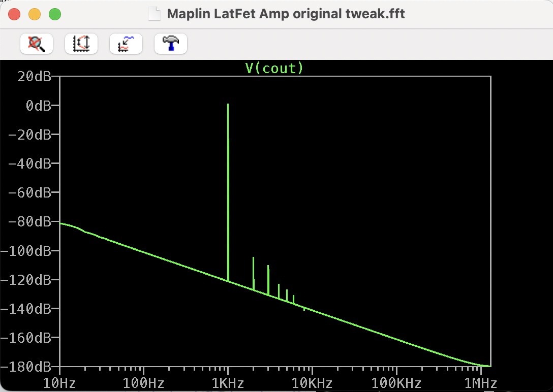This screenshot has height=392, width=553.
Task: Open the control panel hammer icon
Action: coord(171,44)
